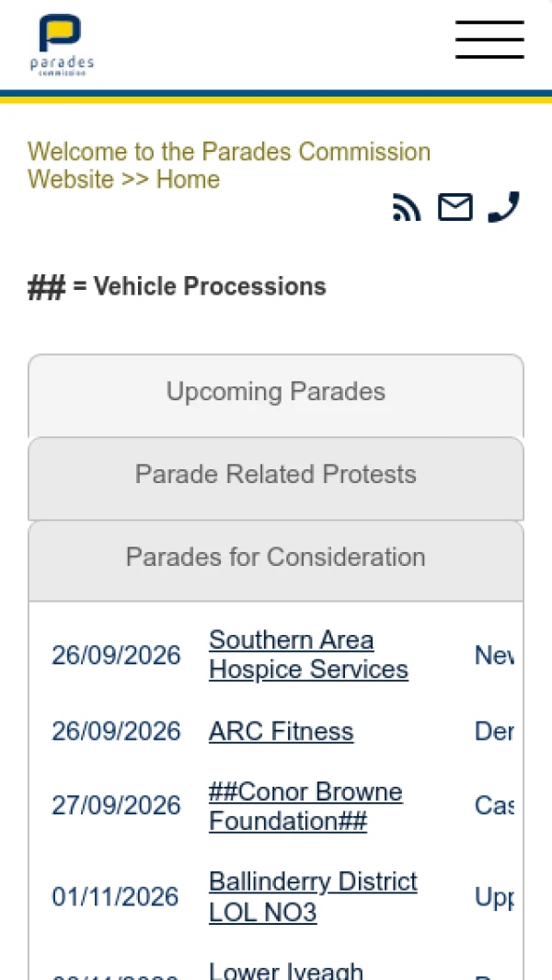The height and width of the screenshot is (980, 552).
Task: Collapse the Parades for Consideration section
Action: point(276,559)
